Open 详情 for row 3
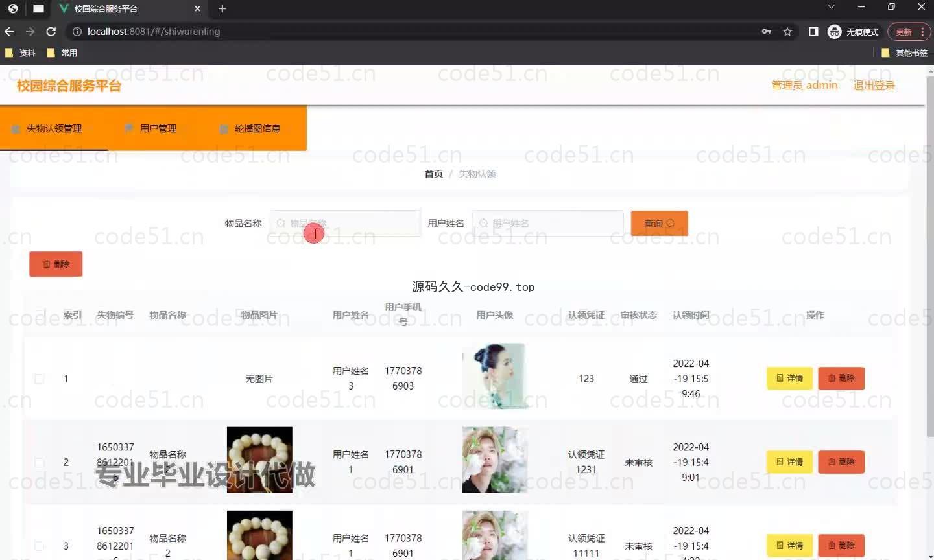Screen dimensions: 934x560 (x=789, y=545)
